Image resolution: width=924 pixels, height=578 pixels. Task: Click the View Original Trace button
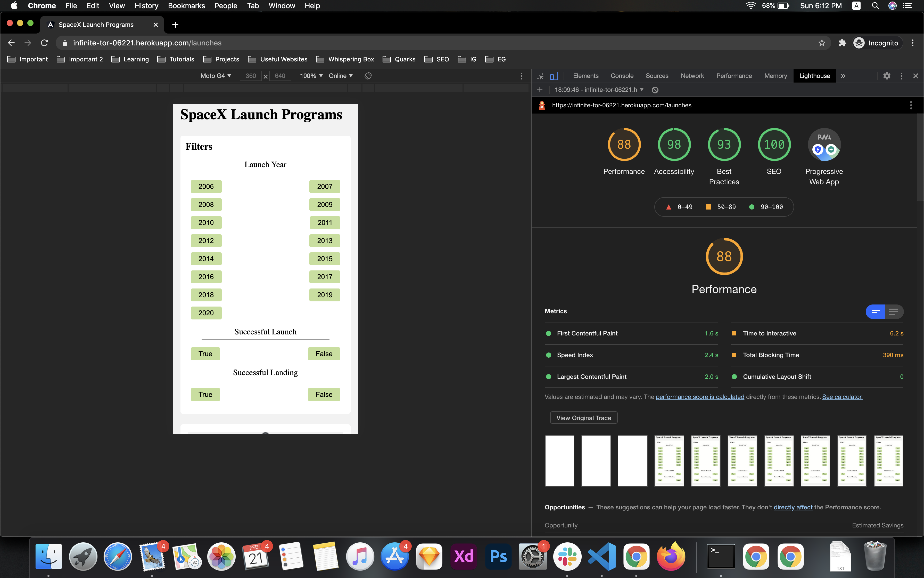(583, 418)
